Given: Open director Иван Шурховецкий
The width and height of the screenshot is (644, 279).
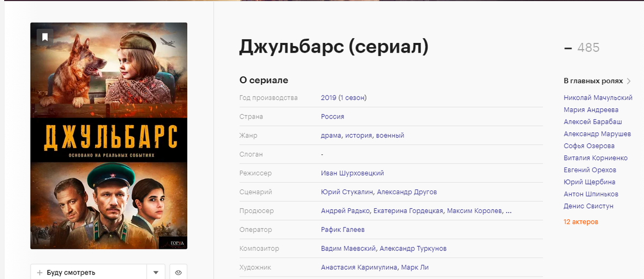Looking at the screenshot, I should [x=352, y=173].
